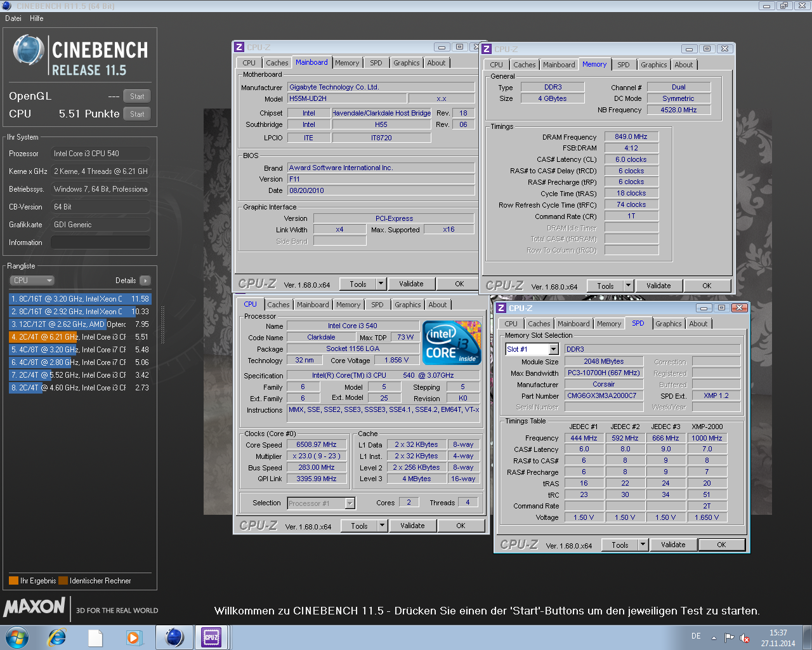Open the Slot #1 memory slot dropdown
This screenshot has height=650, width=812.
[x=554, y=349]
